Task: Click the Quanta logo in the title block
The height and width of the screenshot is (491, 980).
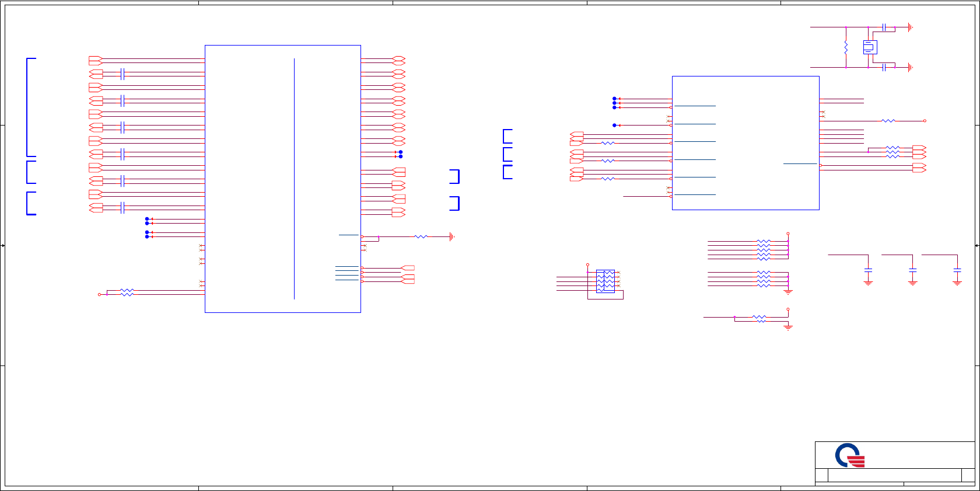Action: coord(850,455)
